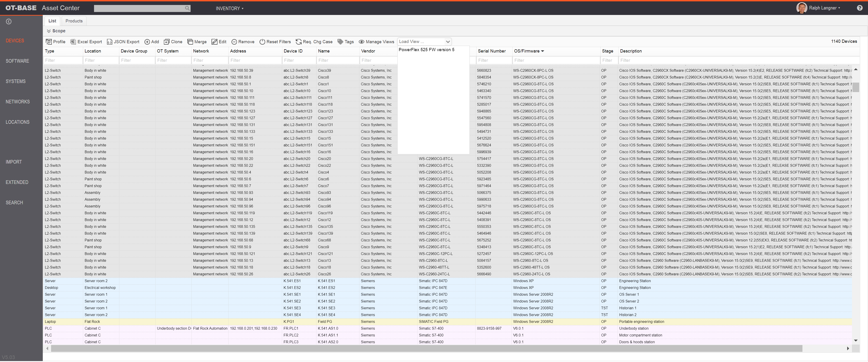This screenshot has width=868, height=362.
Task: Sort by the Type column header
Action: click(x=50, y=51)
